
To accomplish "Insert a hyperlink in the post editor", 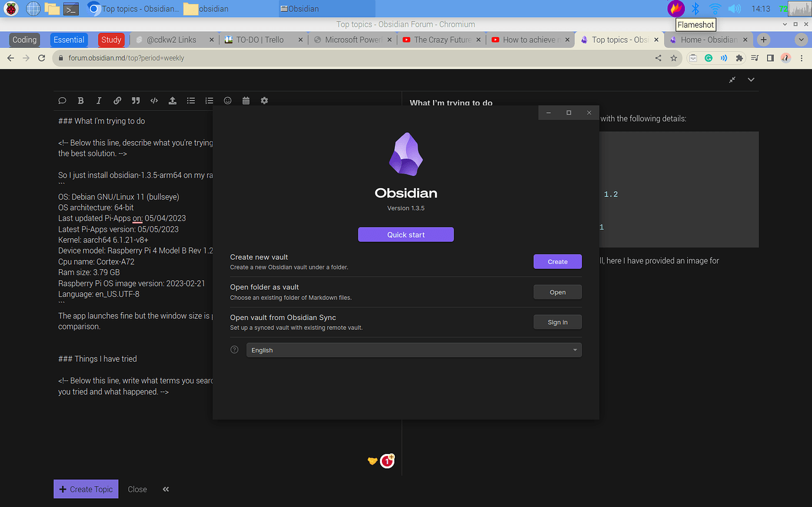I will [x=117, y=101].
